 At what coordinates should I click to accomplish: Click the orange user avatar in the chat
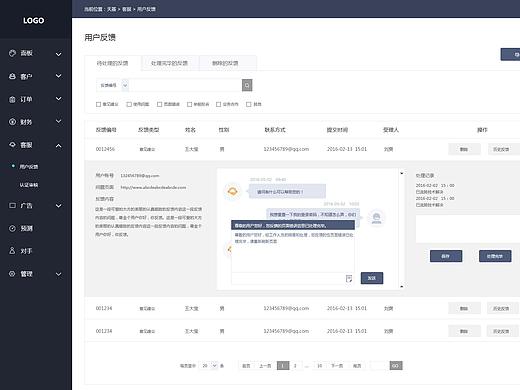(232, 191)
